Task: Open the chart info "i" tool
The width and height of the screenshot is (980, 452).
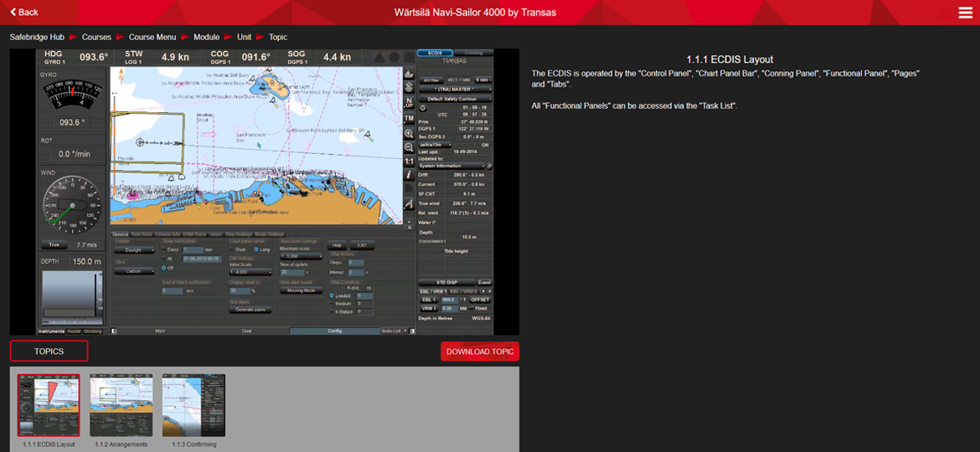Action: pos(410,175)
